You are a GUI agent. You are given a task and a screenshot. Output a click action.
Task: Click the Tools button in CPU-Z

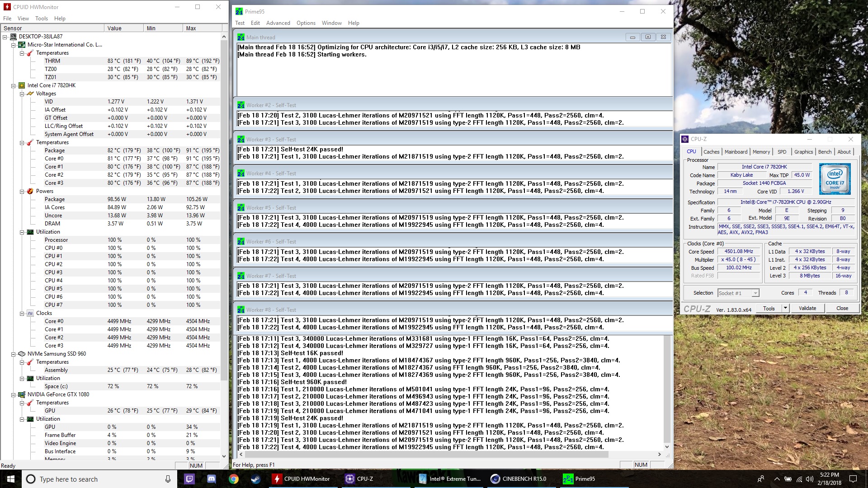coord(769,308)
